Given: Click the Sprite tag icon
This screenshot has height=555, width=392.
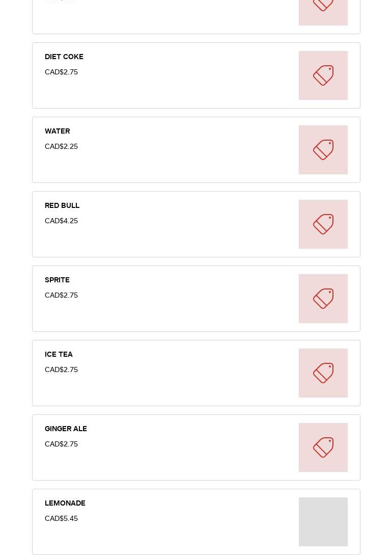Looking at the screenshot, I should point(323,299).
